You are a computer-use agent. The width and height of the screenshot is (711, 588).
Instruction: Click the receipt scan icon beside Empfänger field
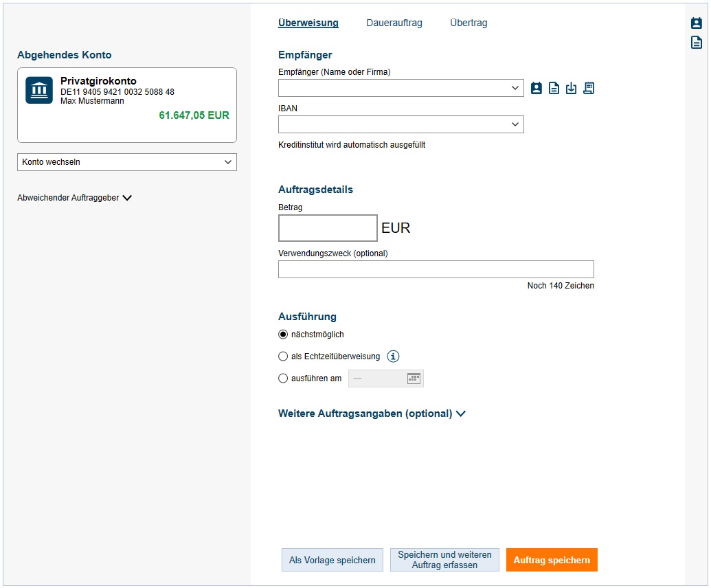click(589, 88)
